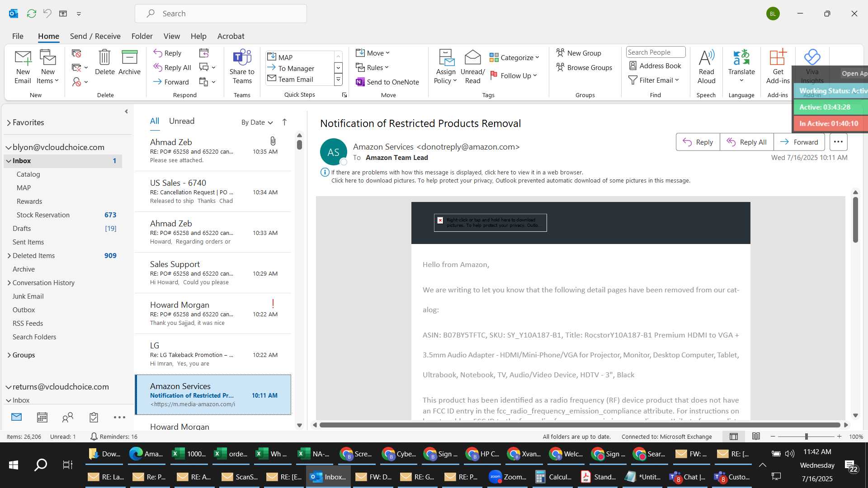Viewport: 868px width, 488px height.
Task: Open the File menu
Action: pyautogui.click(x=18, y=36)
